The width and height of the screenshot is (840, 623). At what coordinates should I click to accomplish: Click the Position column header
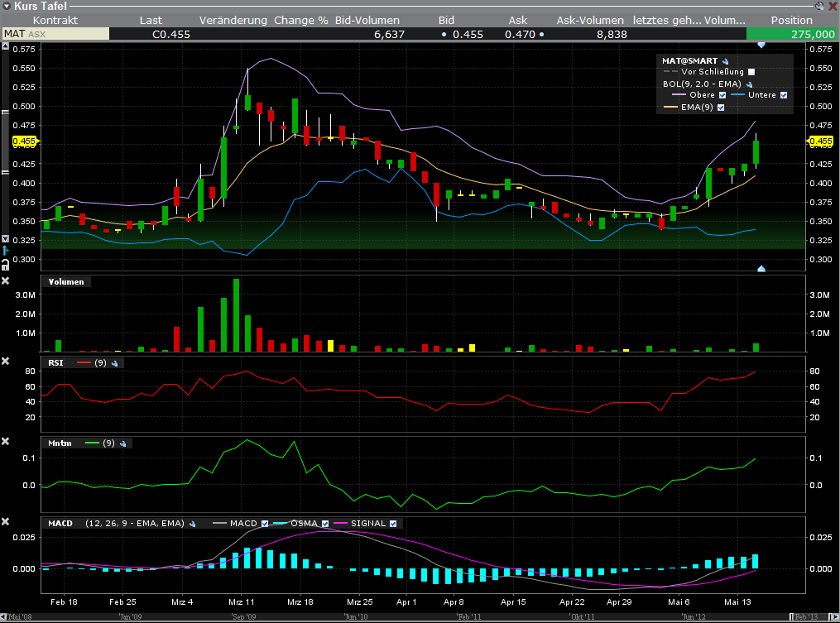click(x=791, y=20)
